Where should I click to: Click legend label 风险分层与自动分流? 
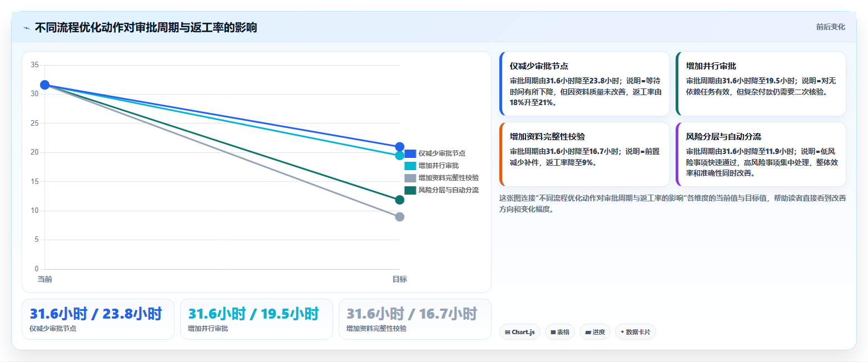coord(449,190)
